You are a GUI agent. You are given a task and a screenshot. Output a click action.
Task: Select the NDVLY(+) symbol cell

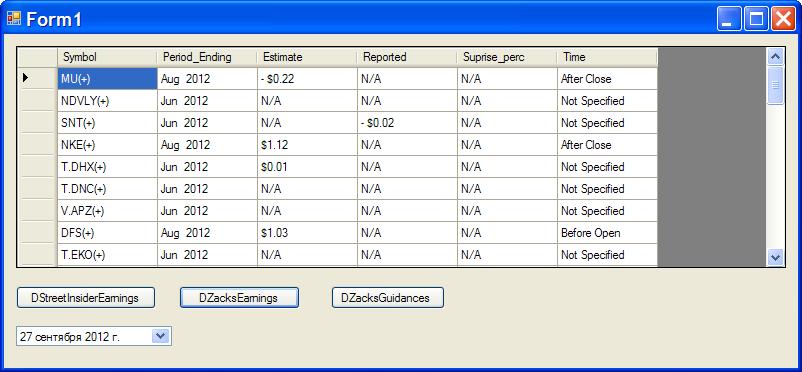click(x=107, y=101)
